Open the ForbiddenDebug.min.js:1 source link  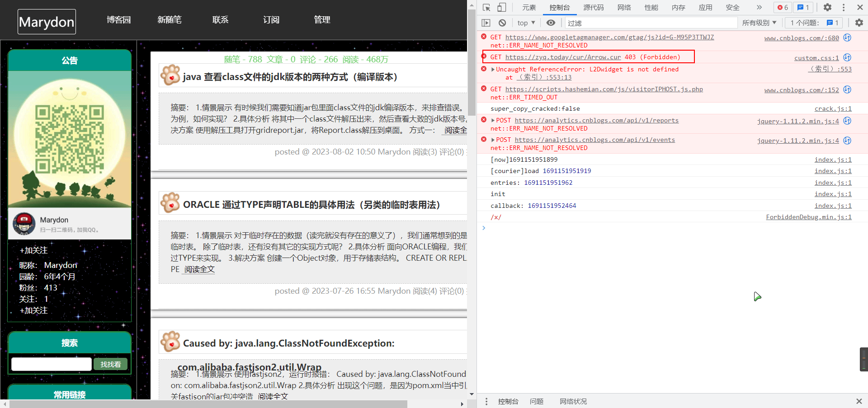(808, 217)
